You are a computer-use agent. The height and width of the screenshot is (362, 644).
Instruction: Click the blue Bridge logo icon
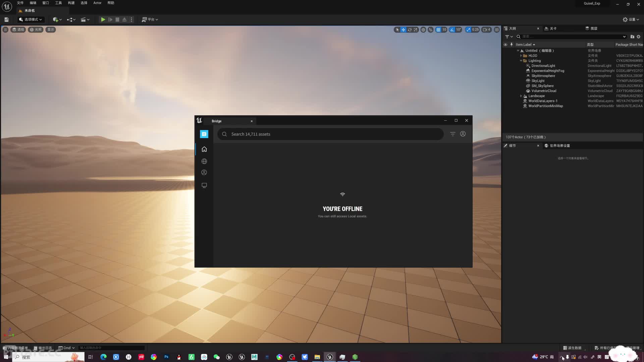204,134
